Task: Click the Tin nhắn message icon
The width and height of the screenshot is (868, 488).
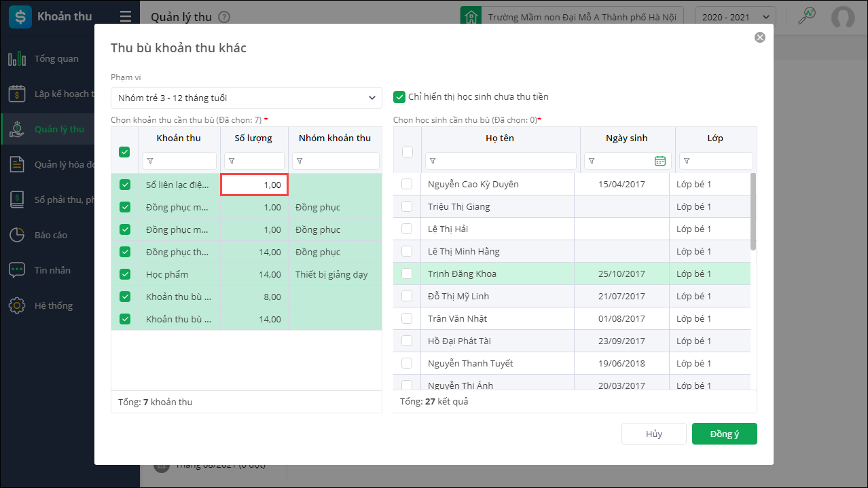Action: [17, 270]
